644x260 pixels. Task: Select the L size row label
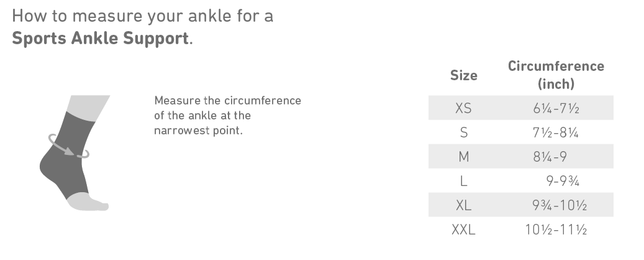tap(463, 181)
